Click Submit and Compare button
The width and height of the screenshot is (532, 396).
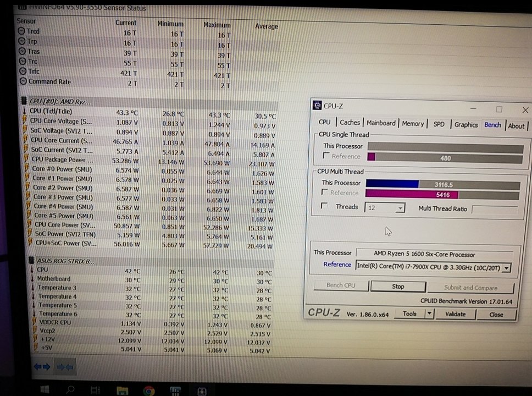(470, 288)
